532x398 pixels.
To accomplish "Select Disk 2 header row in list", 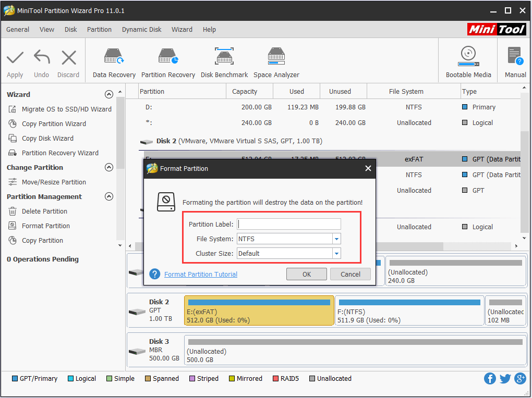I will [329, 141].
